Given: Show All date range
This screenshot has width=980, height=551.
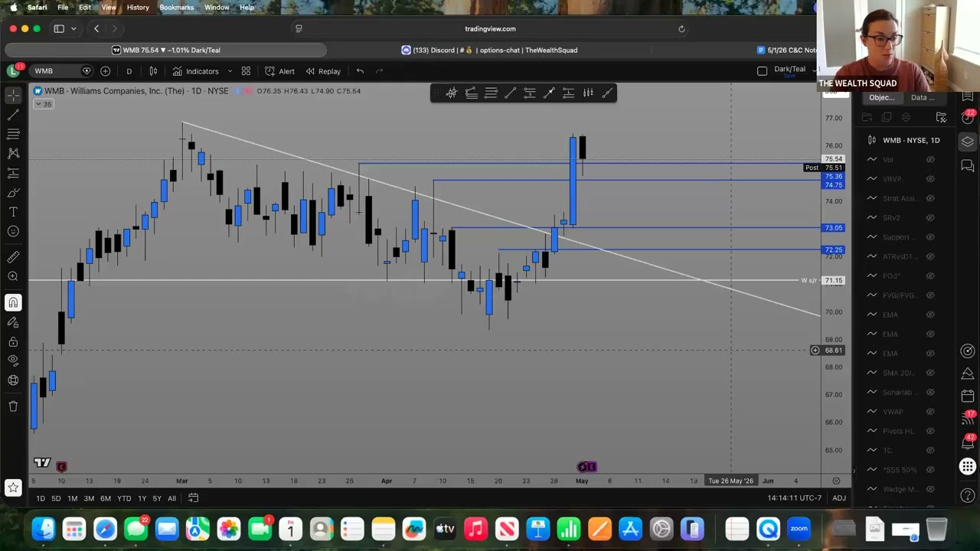Looking at the screenshot, I should coord(171,498).
